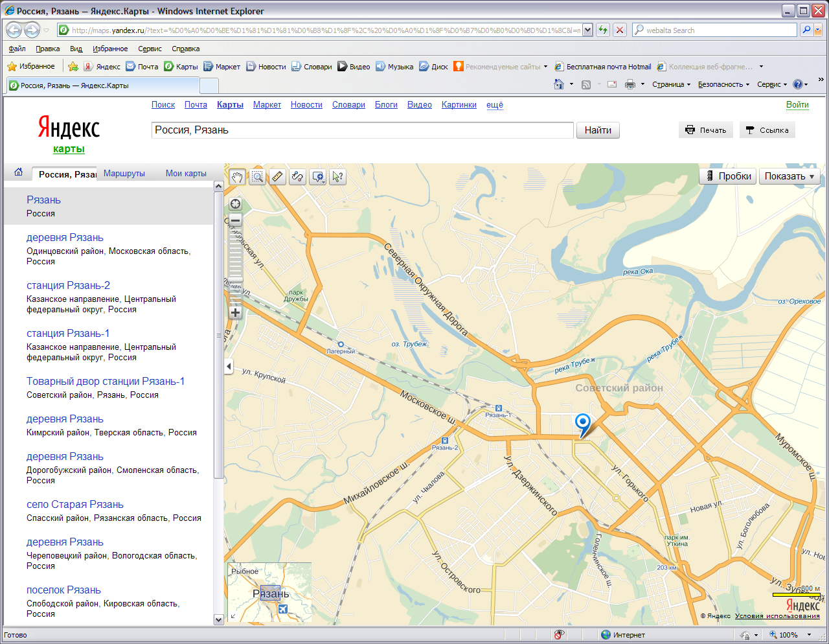Image resolution: width=829 pixels, height=644 pixels.
Task: Click the Печать print button
Action: 706,130
